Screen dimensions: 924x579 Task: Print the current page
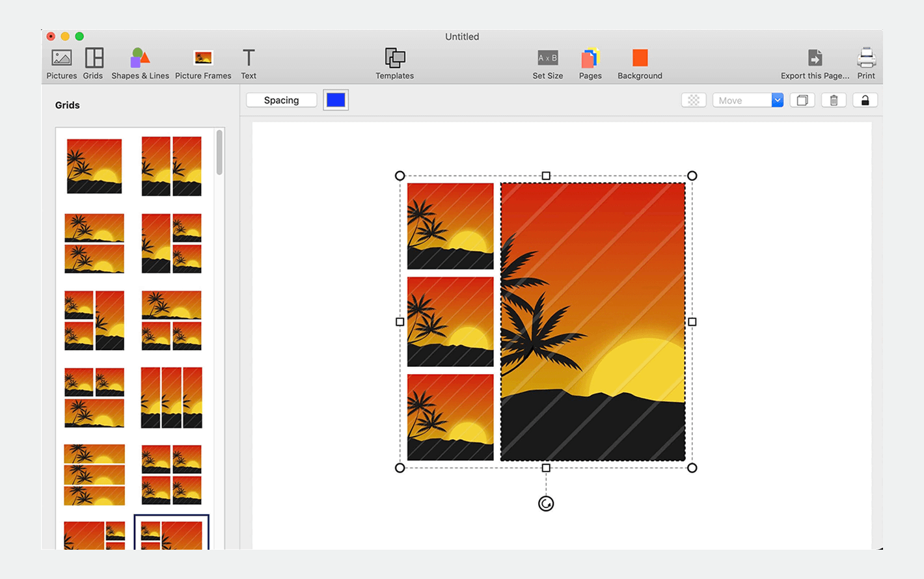pyautogui.click(x=866, y=64)
